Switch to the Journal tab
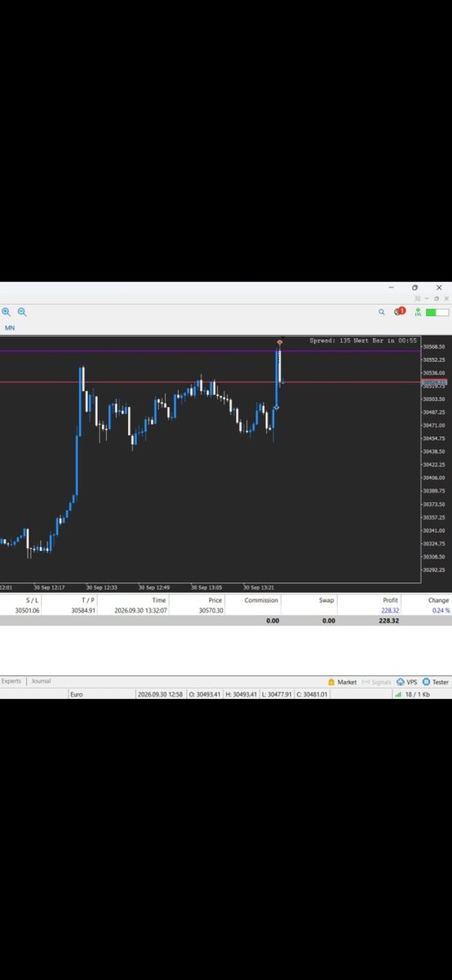 (41, 681)
